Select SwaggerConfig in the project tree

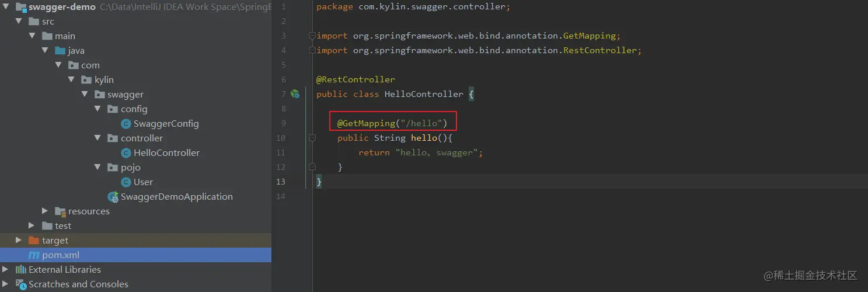(x=166, y=124)
